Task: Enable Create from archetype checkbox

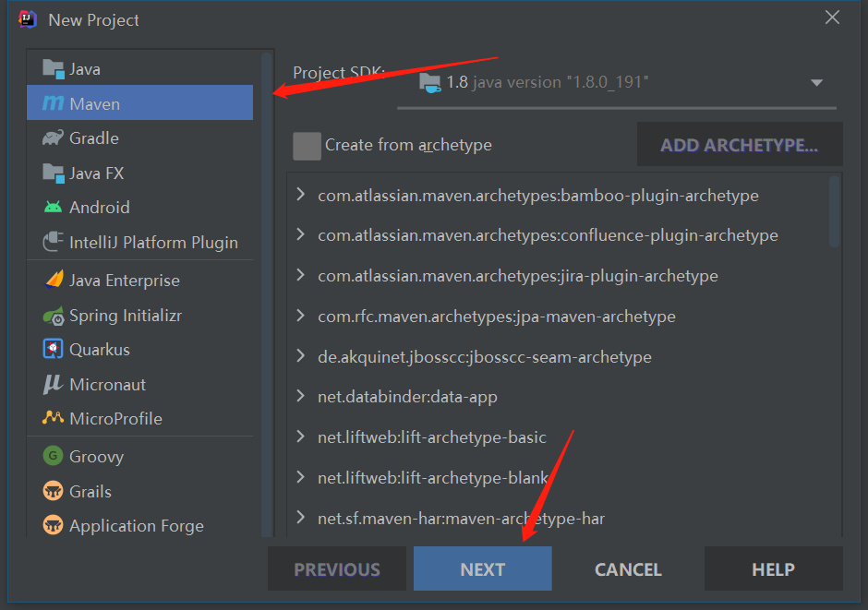Action: 307,146
